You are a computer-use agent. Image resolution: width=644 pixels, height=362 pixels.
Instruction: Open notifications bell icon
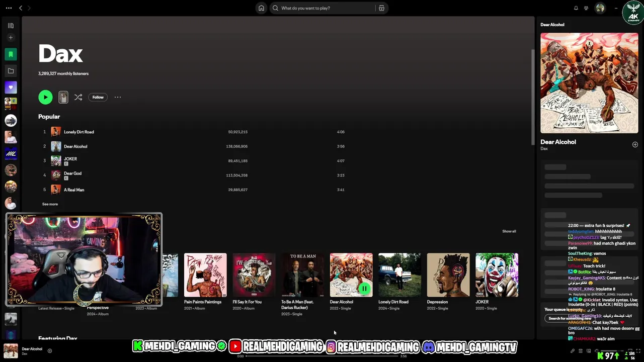click(576, 8)
